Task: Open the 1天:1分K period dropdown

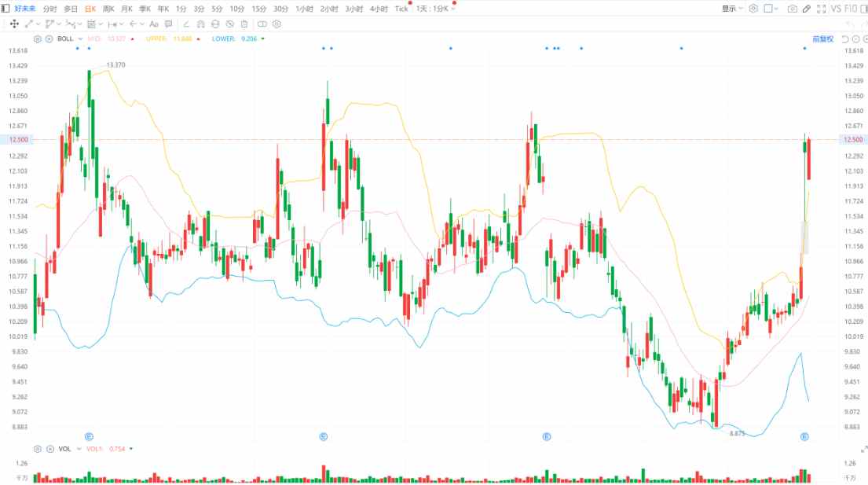Action: [436, 9]
